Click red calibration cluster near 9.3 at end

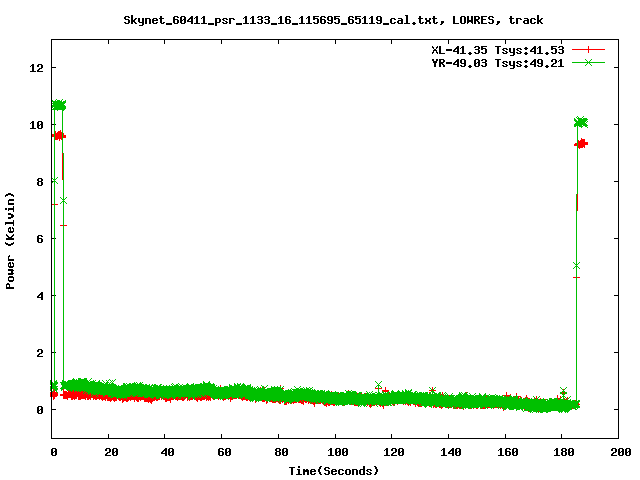pyautogui.click(x=581, y=144)
